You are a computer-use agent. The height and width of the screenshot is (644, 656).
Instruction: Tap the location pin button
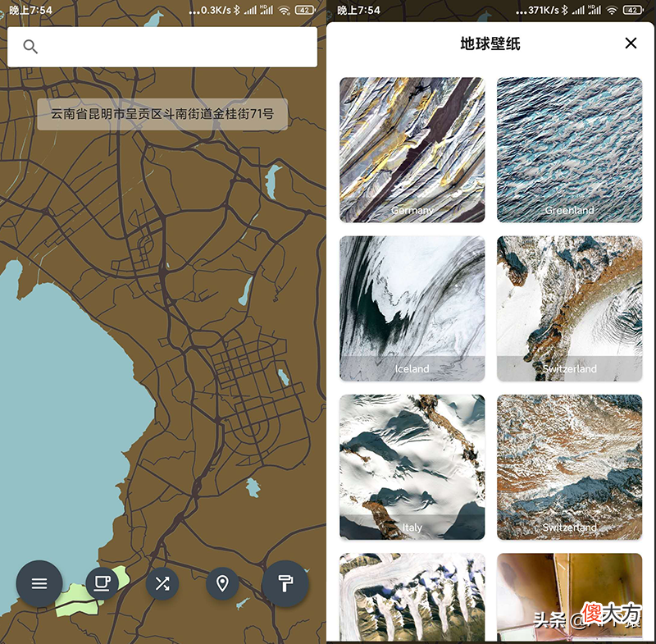pyautogui.click(x=222, y=583)
